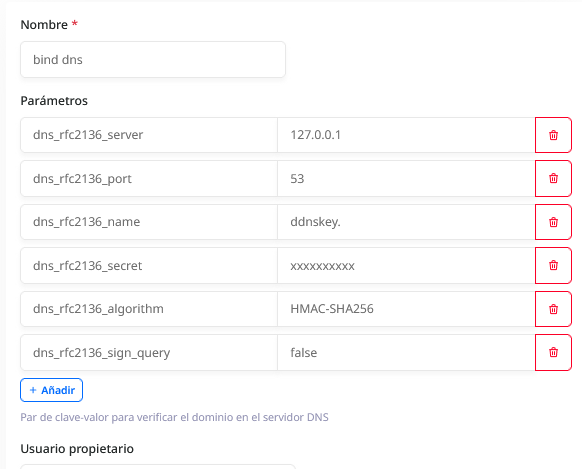Edit the dns_rfc2136_sign_query key field
Image resolution: width=582 pixels, height=469 pixels.
149,352
